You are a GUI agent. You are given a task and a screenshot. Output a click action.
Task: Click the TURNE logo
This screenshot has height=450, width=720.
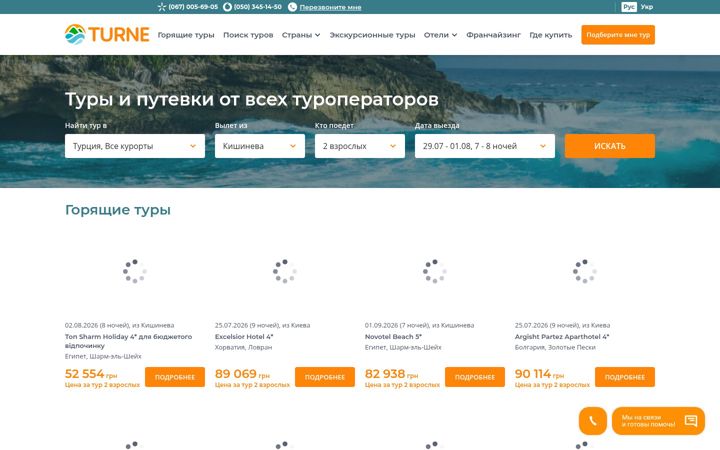[x=107, y=34]
